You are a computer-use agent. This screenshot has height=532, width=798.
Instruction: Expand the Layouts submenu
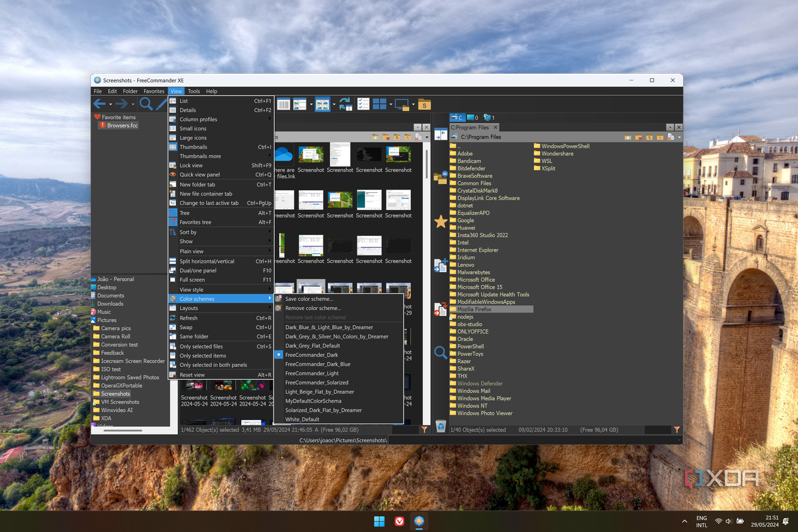click(221, 308)
